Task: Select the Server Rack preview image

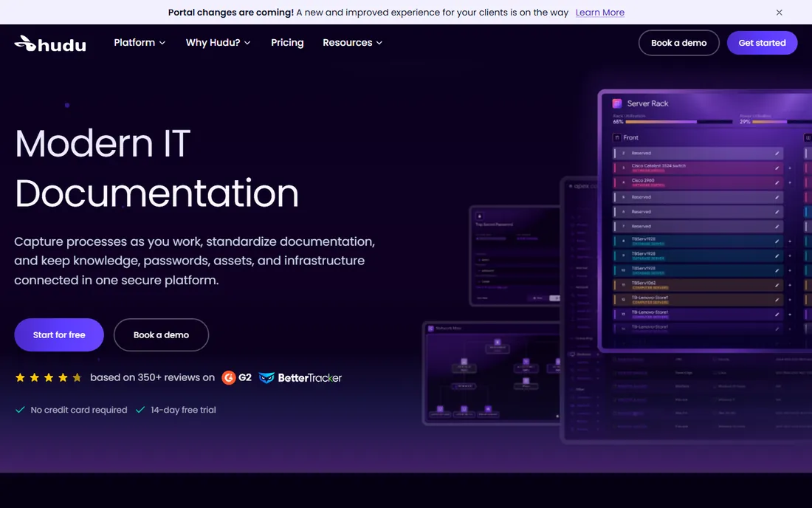Action: [704, 221]
